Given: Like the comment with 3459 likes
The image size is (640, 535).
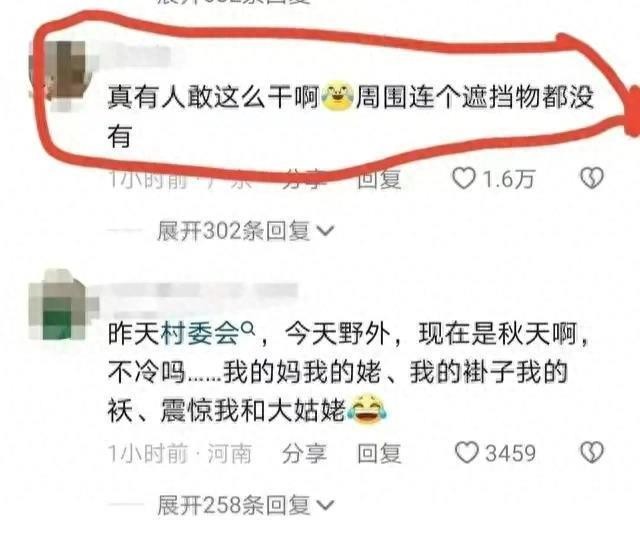Looking at the screenshot, I should click(466, 453).
